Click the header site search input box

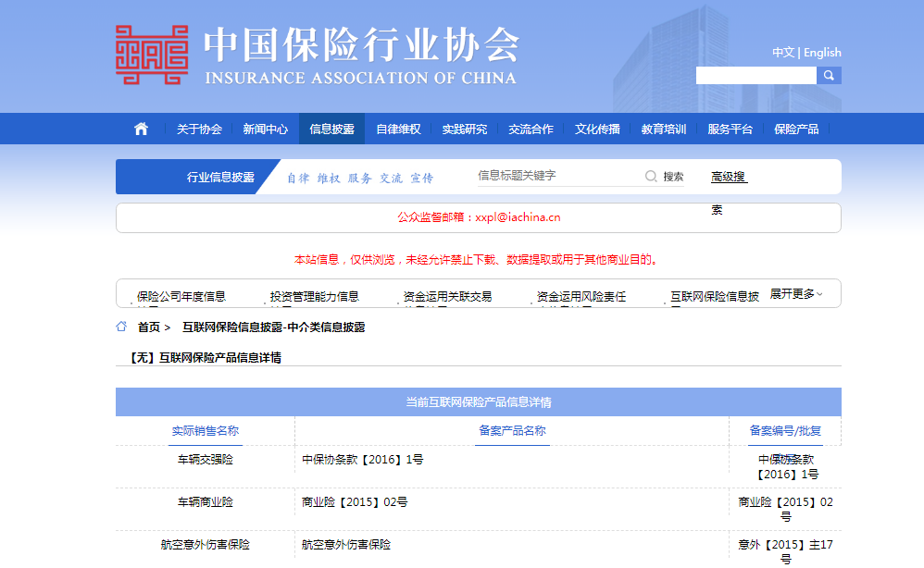coord(756,75)
